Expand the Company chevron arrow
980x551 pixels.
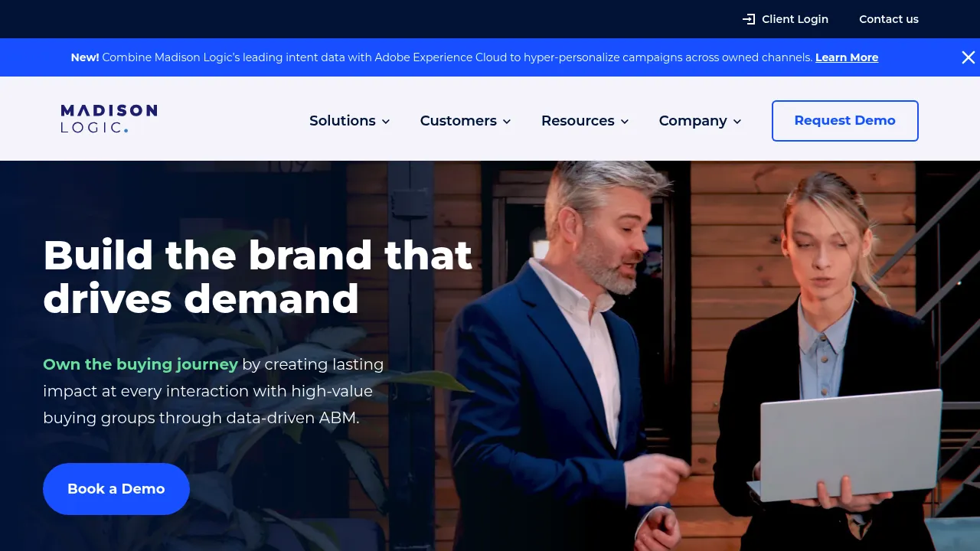(737, 122)
